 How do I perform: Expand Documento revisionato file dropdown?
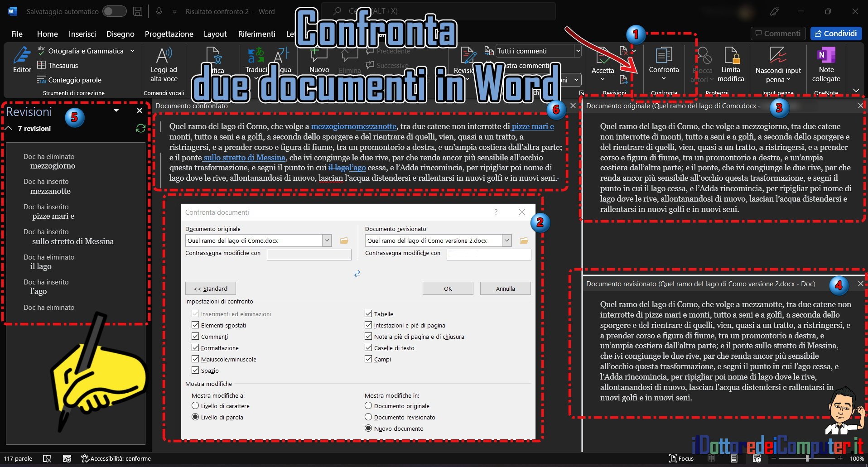506,241
